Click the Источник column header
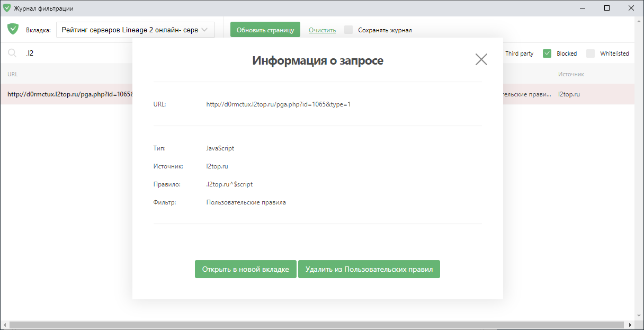Viewport: 644px width, 330px height. (571, 74)
